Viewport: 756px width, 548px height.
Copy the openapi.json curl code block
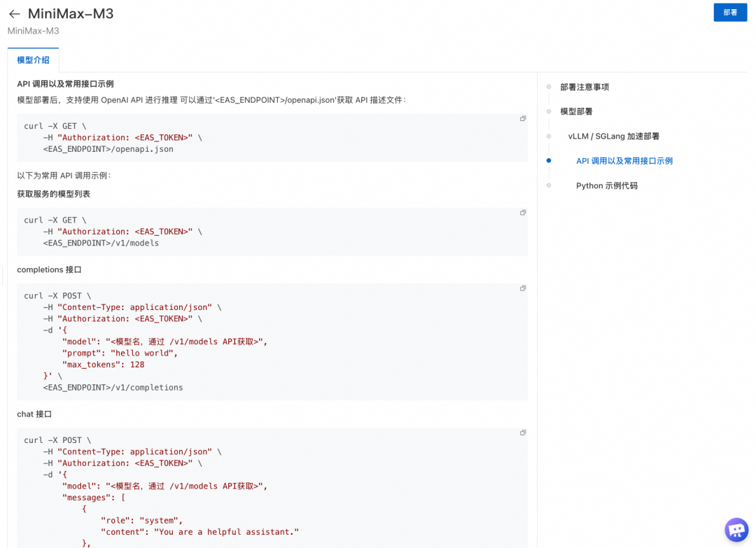[523, 118]
